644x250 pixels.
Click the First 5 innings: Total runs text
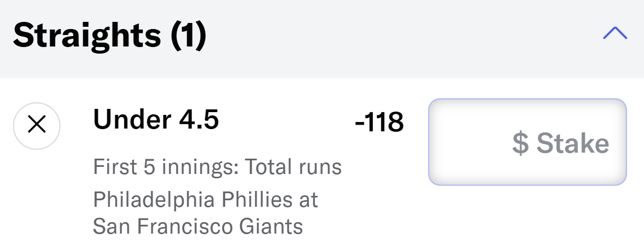point(217,167)
